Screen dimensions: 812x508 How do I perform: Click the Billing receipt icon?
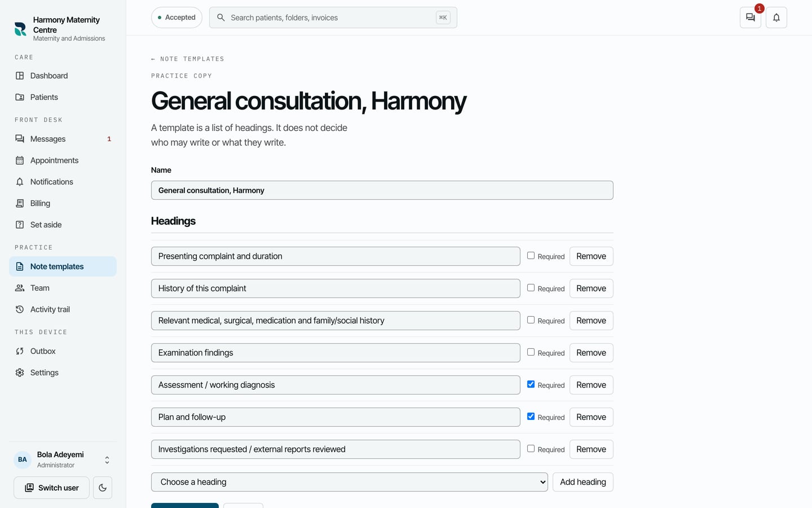point(20,203)
